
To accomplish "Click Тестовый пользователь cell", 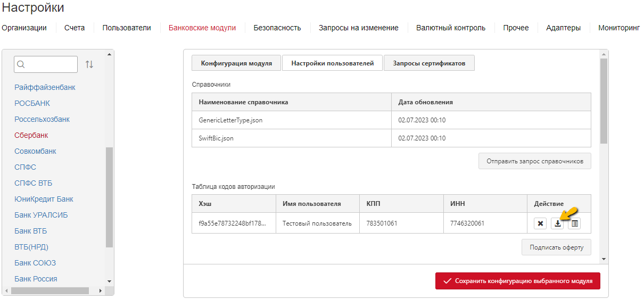I will click(318, 223).
